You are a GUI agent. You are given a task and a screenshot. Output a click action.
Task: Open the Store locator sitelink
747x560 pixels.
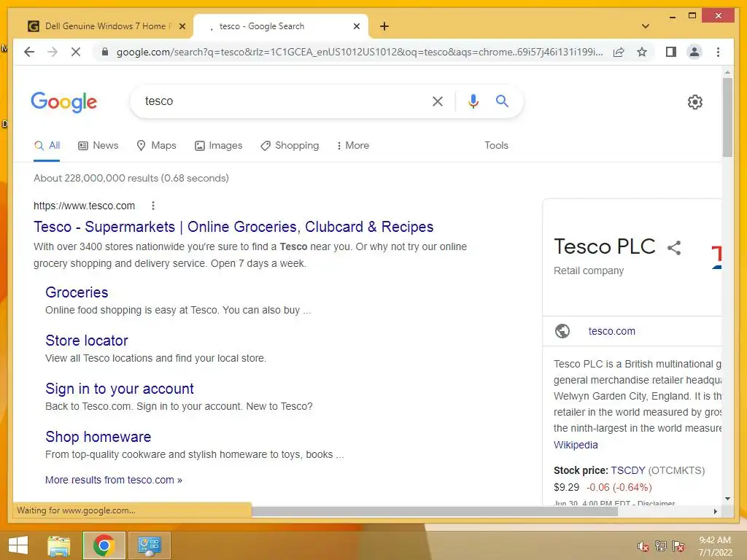pyautogui.click(x=87, y=341)
